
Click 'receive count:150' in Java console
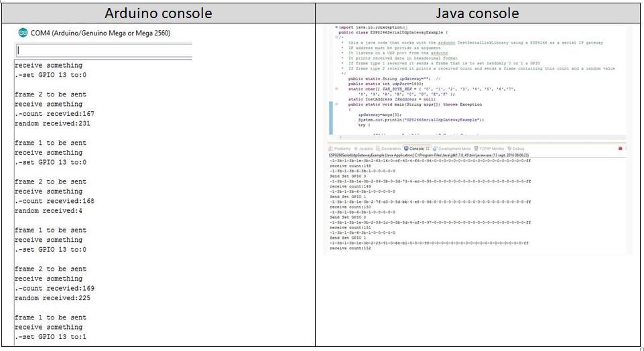(350, 207)
